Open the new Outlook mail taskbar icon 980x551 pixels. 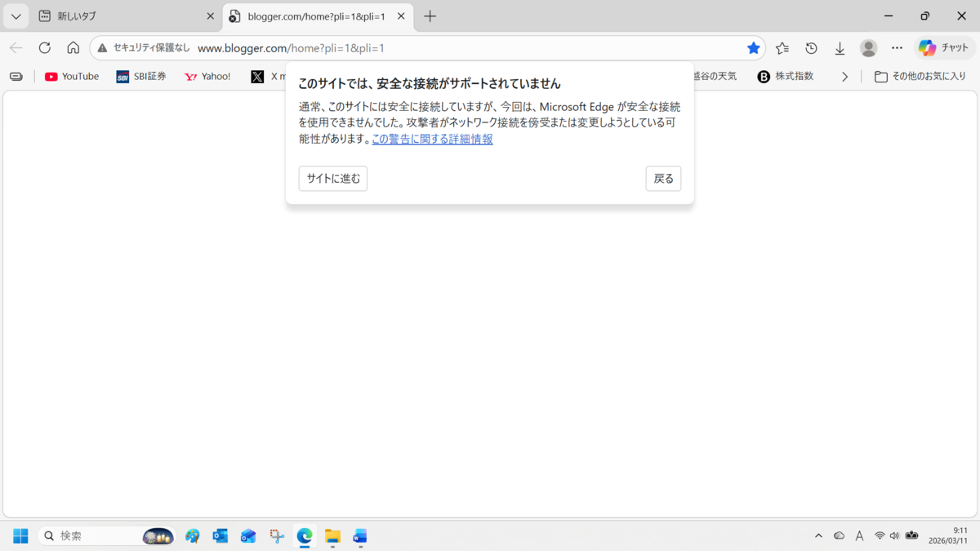coord(248,536)
